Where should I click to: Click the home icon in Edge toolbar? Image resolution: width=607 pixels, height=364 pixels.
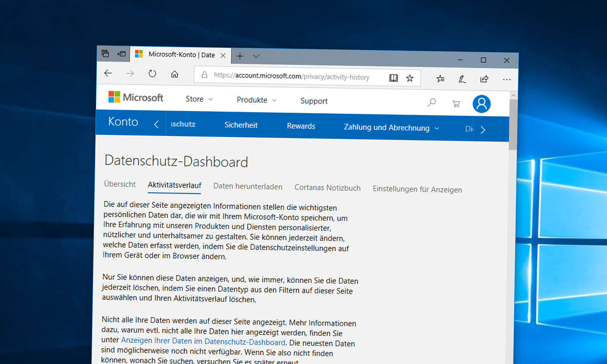click(x=175, y=74)
